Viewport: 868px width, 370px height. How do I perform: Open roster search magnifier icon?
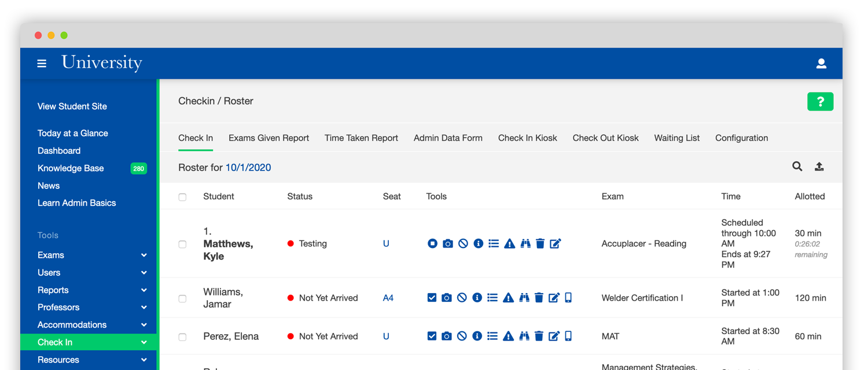[x=797, y=166]
